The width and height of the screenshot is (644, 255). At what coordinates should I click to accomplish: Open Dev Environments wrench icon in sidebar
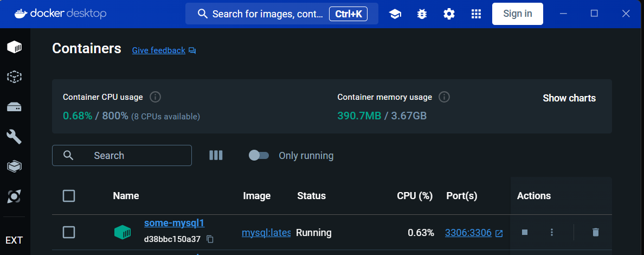click(15, 137)
